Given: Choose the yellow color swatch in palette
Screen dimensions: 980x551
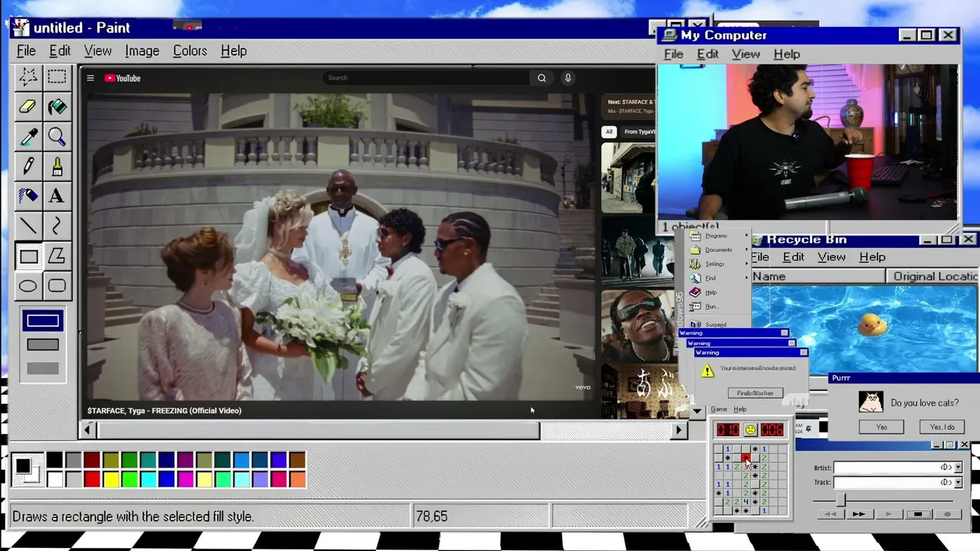Looking at the screenshot, I should (110, 479).
